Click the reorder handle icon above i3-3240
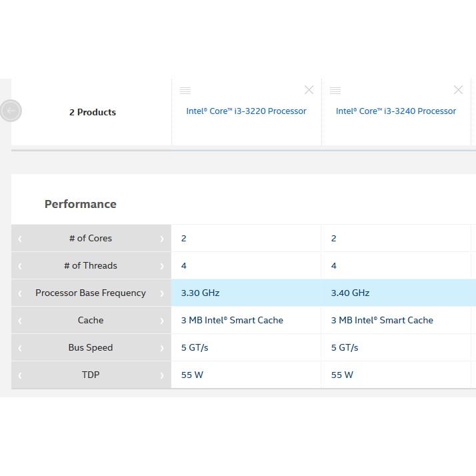Viewport: 476px width, 476px height. [x=335, y=90]
